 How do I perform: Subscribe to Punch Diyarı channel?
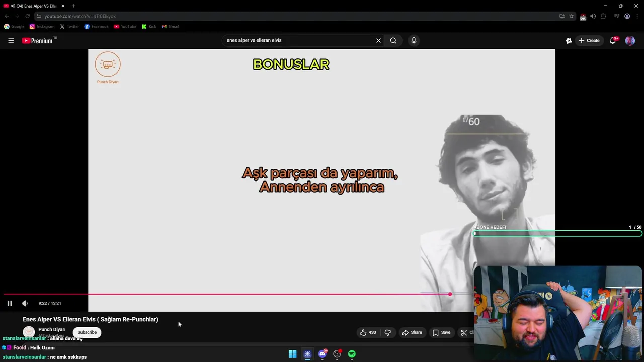[x=87, y=332]
